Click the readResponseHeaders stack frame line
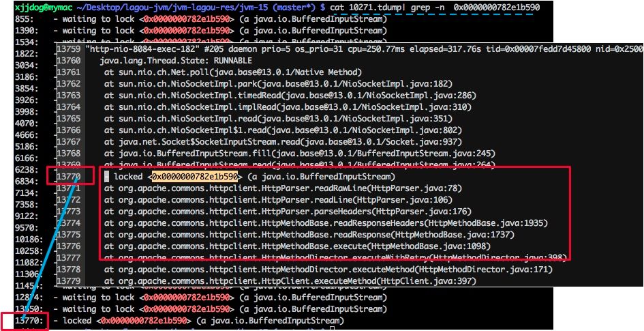Screen dimensions: 644x331 326,223
